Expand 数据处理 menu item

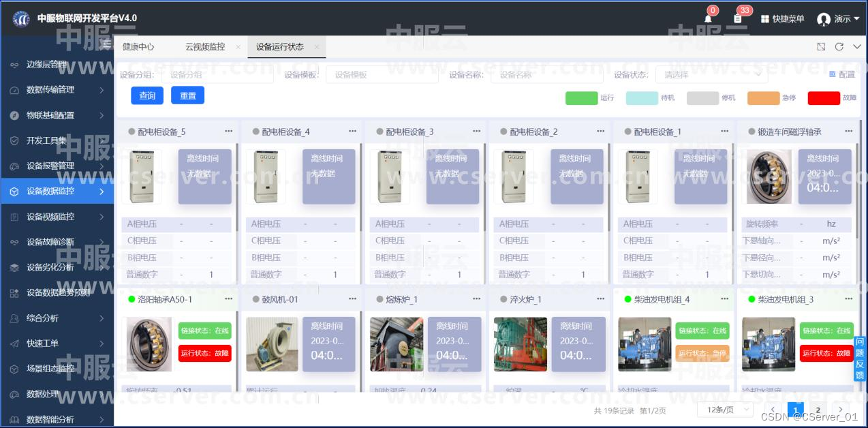(57, 394)
